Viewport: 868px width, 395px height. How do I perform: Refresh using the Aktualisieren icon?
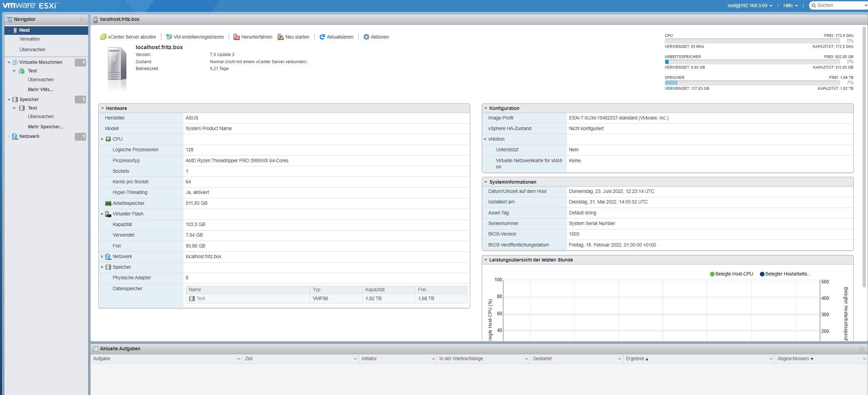click(x=322, y=37)
